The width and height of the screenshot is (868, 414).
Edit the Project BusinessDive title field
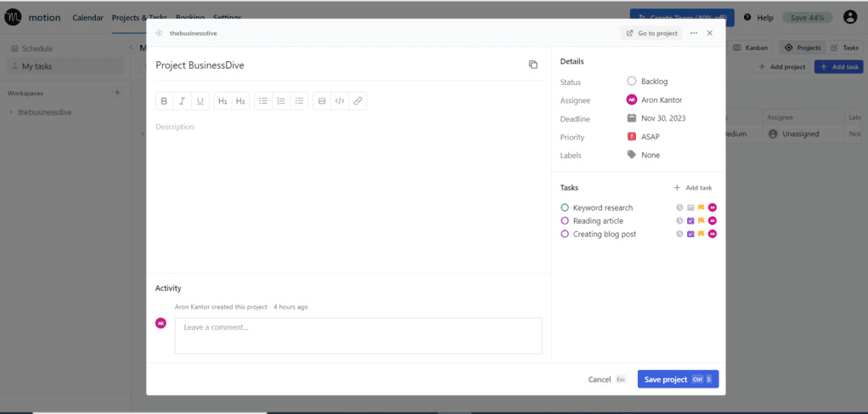(x=200, y=65)
